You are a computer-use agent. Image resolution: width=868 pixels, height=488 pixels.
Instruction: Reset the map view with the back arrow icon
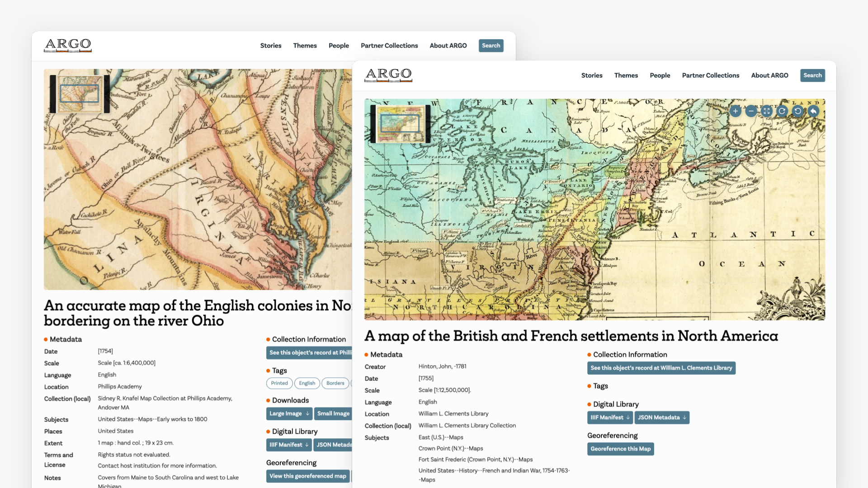pyautogui.click(x=813, y=111)
